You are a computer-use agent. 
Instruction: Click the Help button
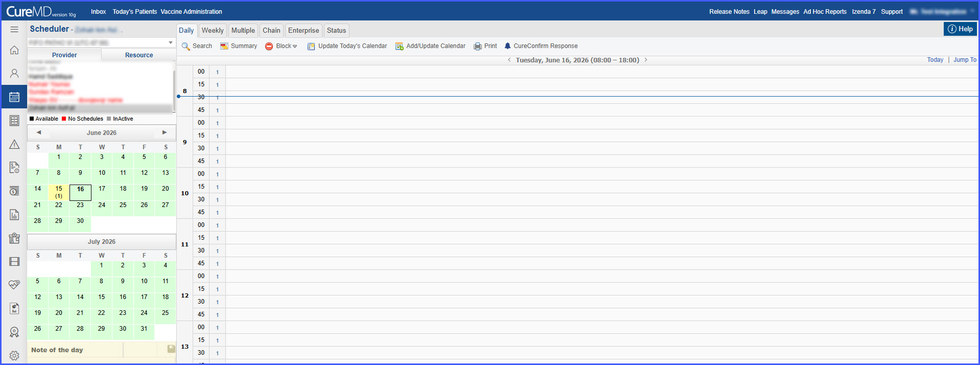[960, 29]
